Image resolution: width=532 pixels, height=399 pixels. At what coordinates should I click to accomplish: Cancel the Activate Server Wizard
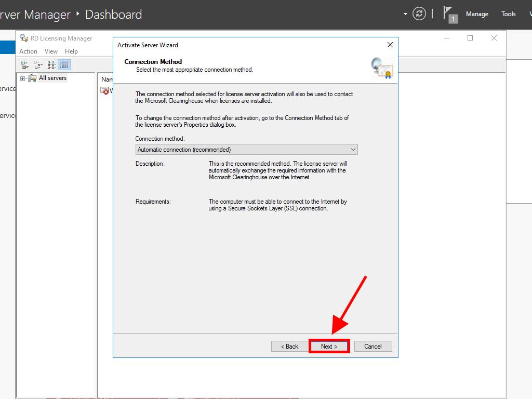(x=373, y=347)
